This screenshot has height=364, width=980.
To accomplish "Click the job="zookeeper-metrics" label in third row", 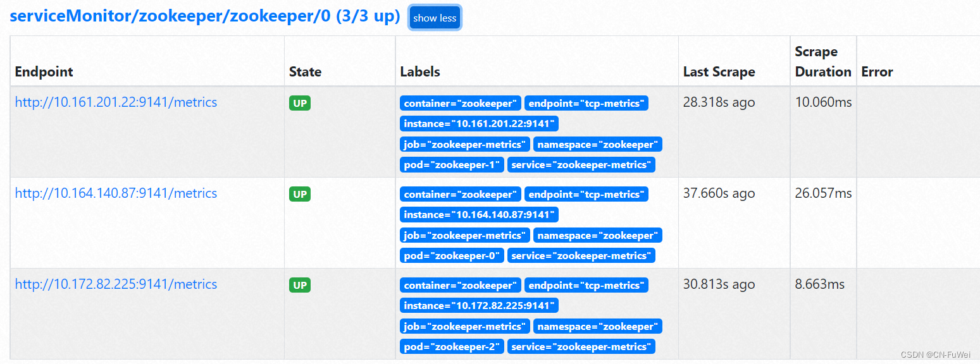I will pos(465,326).
